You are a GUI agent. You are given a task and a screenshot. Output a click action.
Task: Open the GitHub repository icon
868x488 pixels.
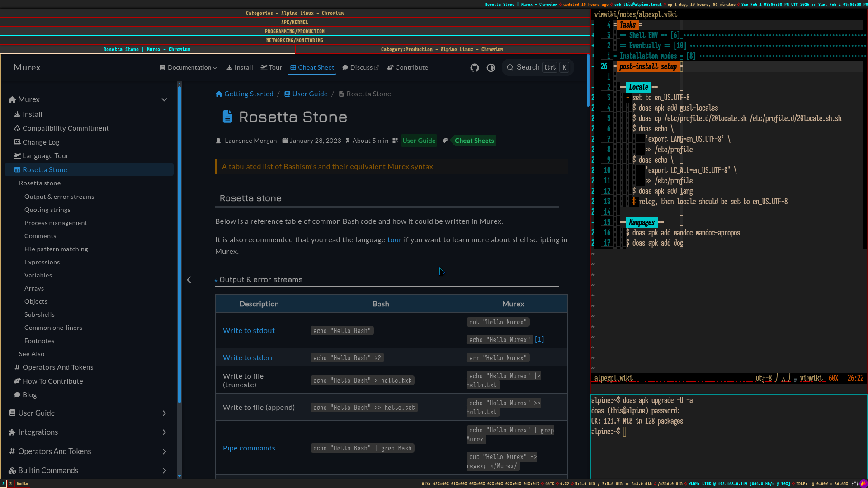pos(474,68)
